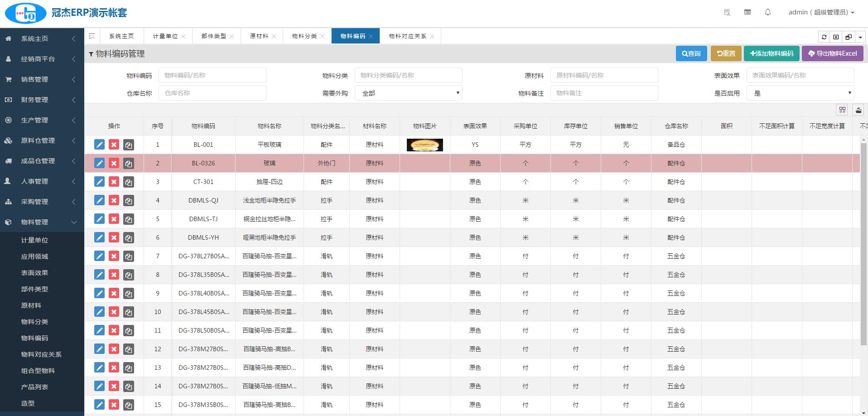This screenshot has height=416, width=868.
Task: Open the column settings grid icon
Action: 842,110
